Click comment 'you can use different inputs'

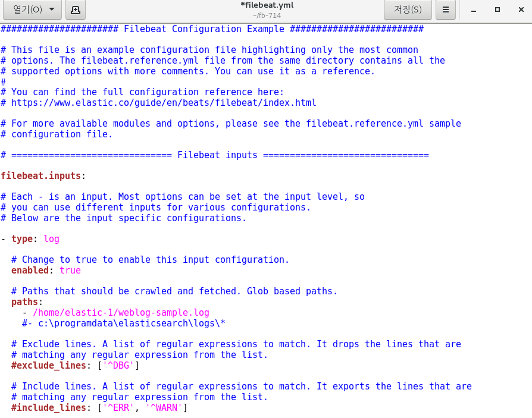156,208
